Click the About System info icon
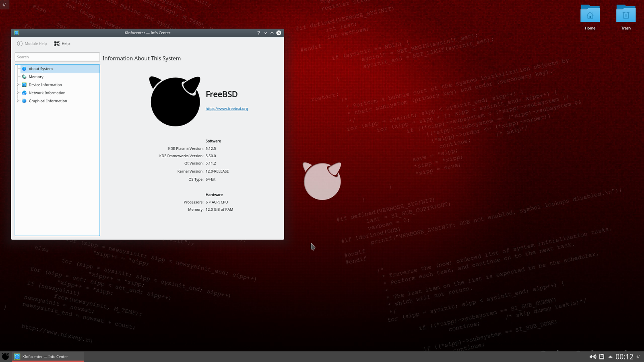 pyautogui.click(x=24, y=69)
